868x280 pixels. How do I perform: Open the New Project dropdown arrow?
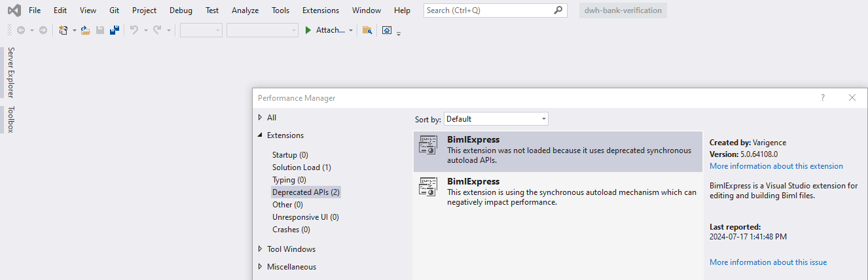(x=75, y=30)
